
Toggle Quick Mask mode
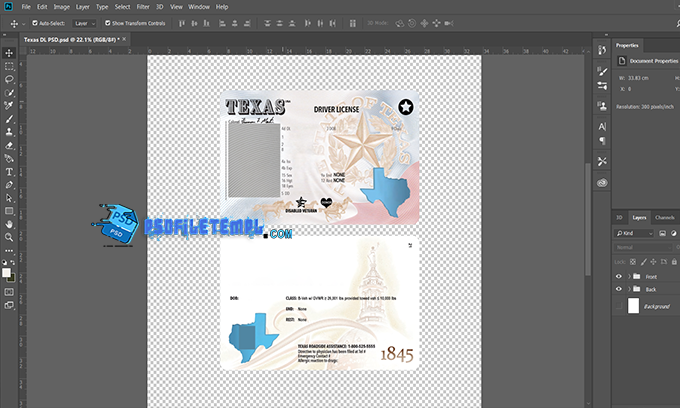[9, 292]
